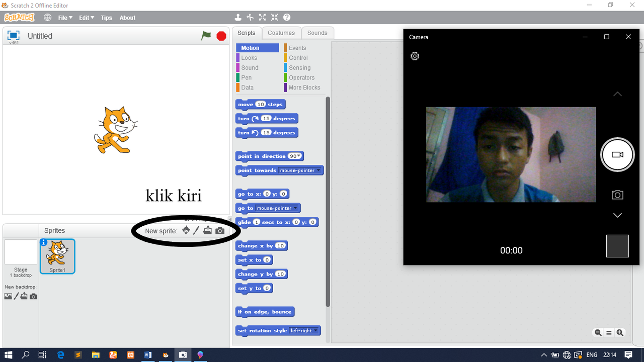Select the Grow sprite tool

262,17
